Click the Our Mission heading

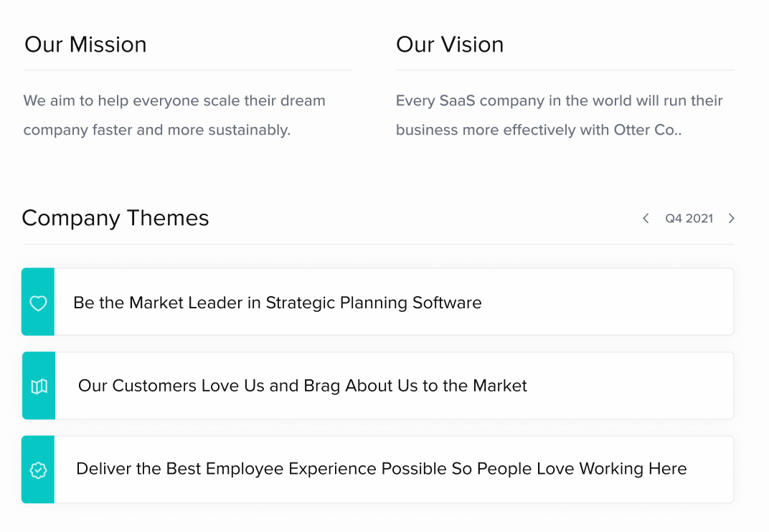[x=85, y=44]
